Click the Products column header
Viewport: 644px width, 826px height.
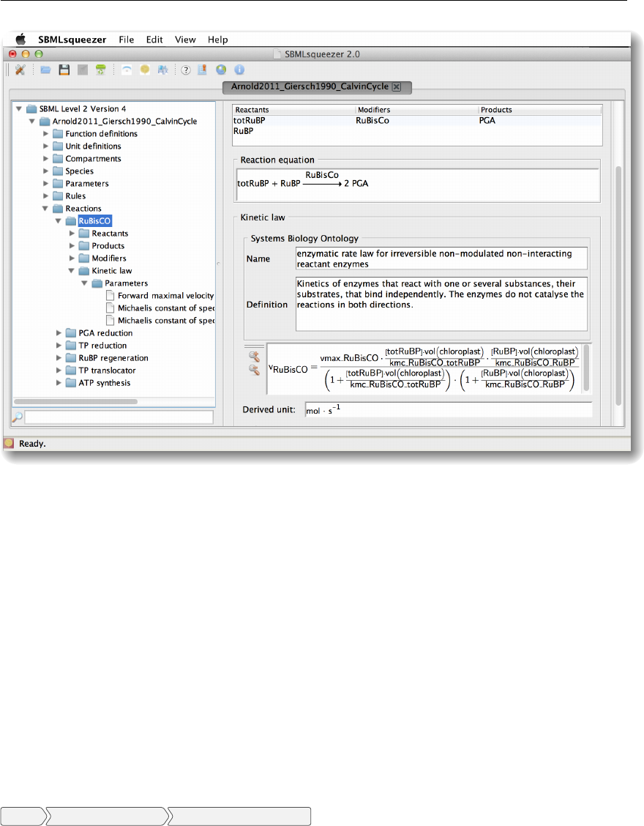(540, 110)
